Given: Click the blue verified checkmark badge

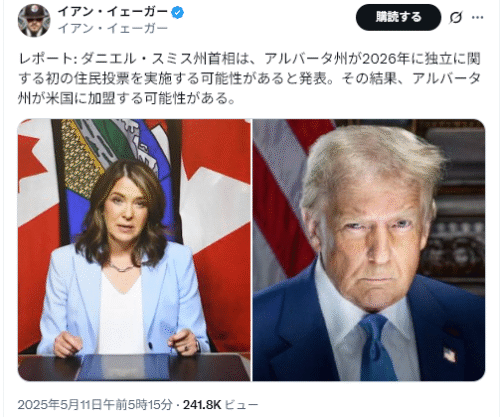Looking at the screenshot, I should click(177, 13).
